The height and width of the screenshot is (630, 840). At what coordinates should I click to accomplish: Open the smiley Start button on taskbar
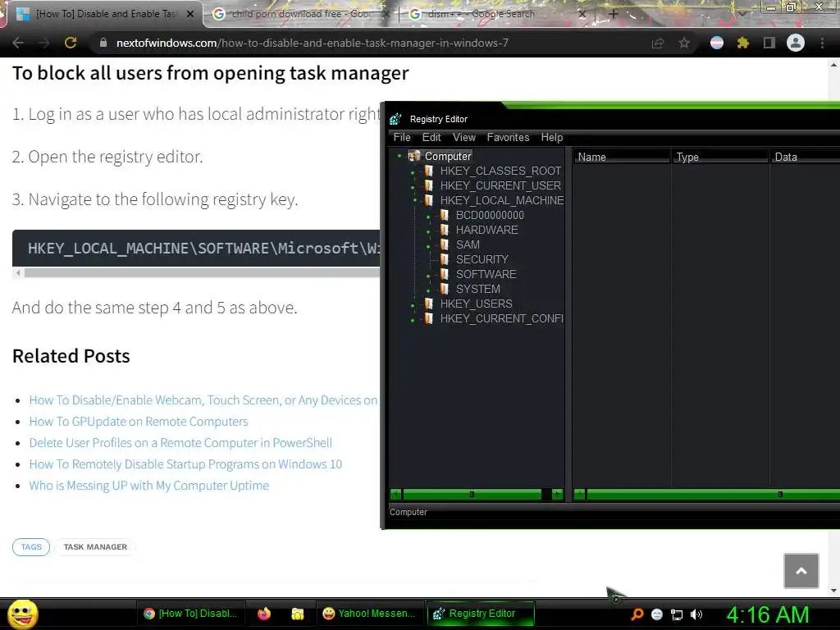point(23,614)
